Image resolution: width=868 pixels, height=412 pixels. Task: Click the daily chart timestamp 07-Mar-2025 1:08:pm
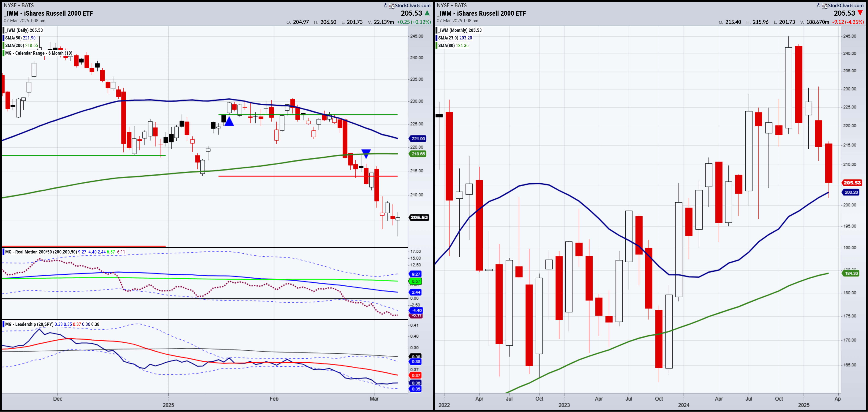tap(25, 21)
